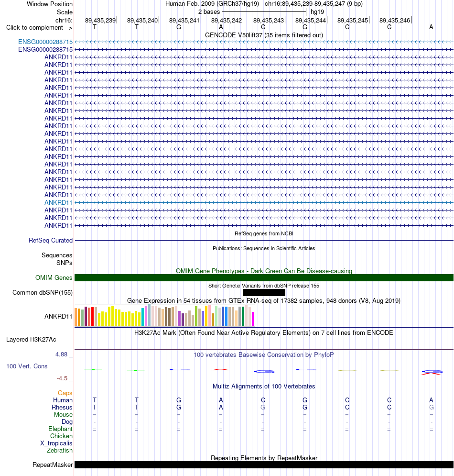The width and height of the screenshot is (454, 476).
Task: Click the dark green OMIM Genes bar
Action: (x=264, y=277)
